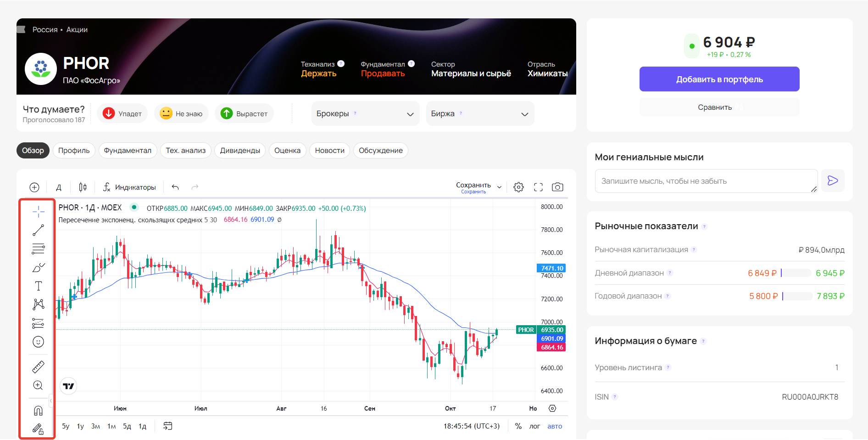This screenshot has height=440, width=868.
Task: Click the PHOR ФосАгро company logo
Action: pyautogui.click(x=41, y=69)
